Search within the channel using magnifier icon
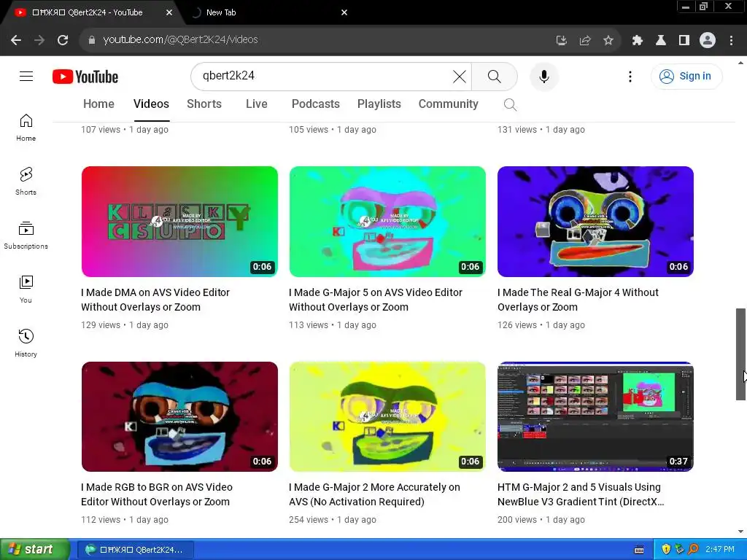Screen dimensions: 747x560 click(x=510, y=104)
